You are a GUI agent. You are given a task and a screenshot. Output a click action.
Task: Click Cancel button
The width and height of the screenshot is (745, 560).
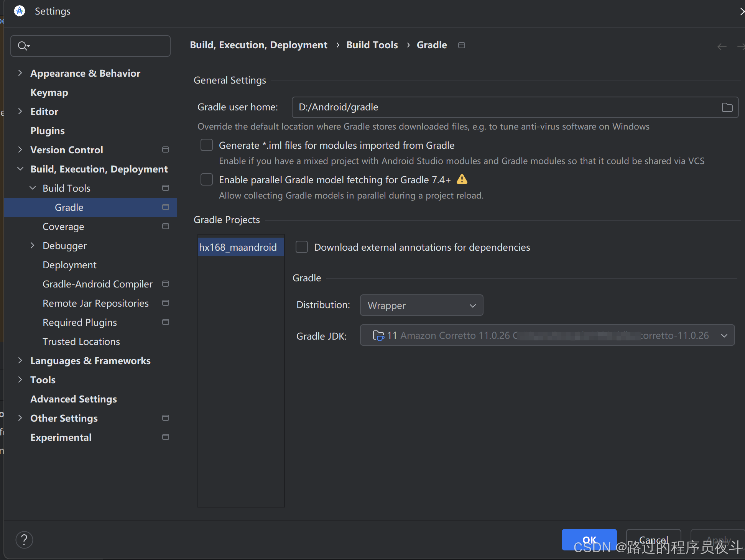[653, 540]
